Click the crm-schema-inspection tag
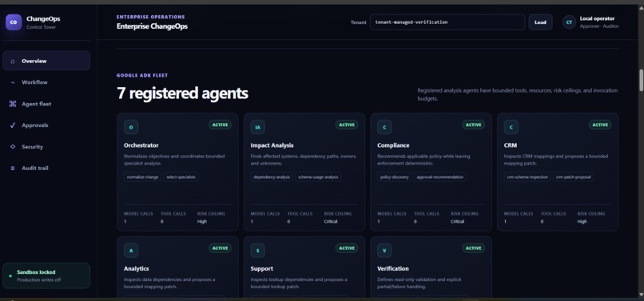The image size is (644, 301). pos(527,177)
